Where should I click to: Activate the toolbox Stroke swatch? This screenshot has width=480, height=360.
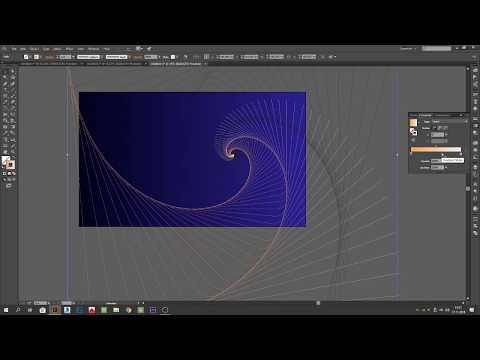[x=11, y=165]
